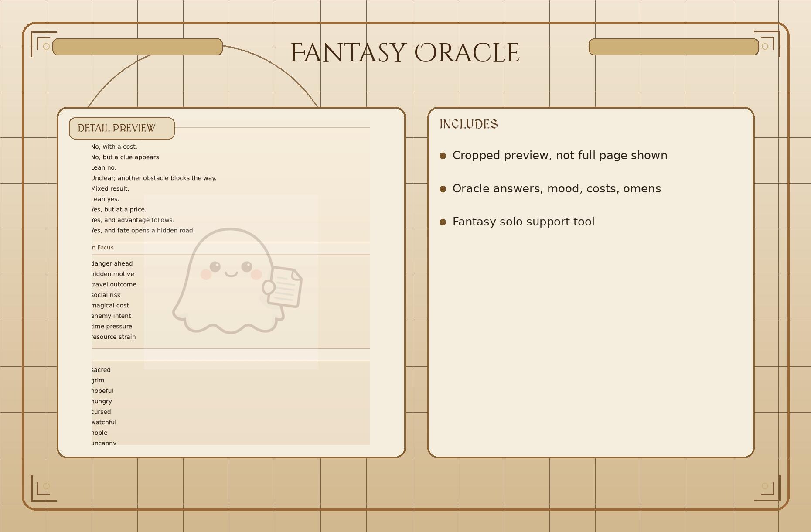
Task: Click the 'cursed' mood word
Action: coord(102,412)
